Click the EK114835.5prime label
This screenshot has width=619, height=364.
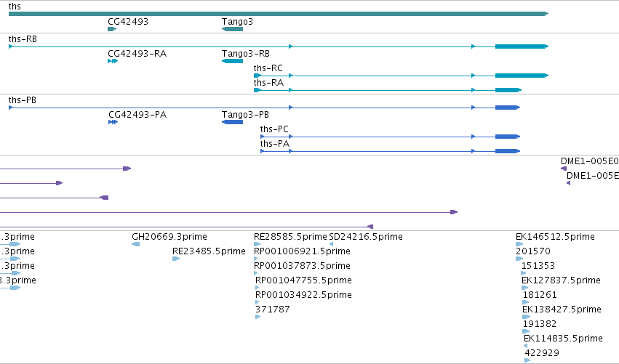(563, 339)
